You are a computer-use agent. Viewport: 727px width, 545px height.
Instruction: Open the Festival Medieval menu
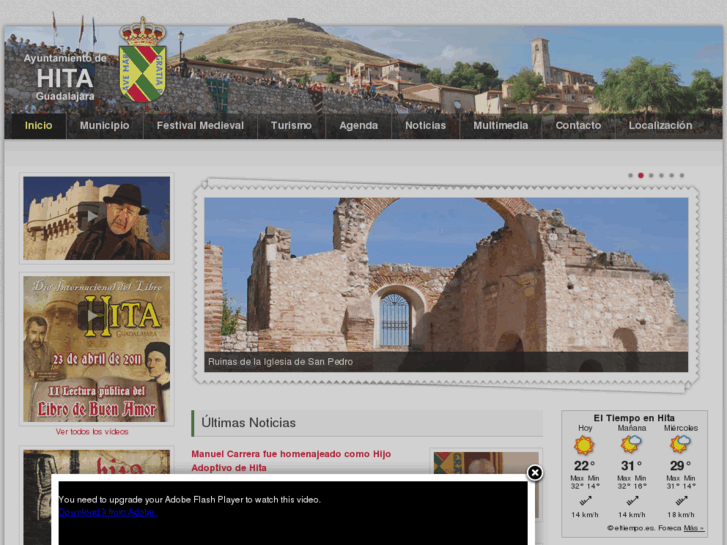click(200, 125)
